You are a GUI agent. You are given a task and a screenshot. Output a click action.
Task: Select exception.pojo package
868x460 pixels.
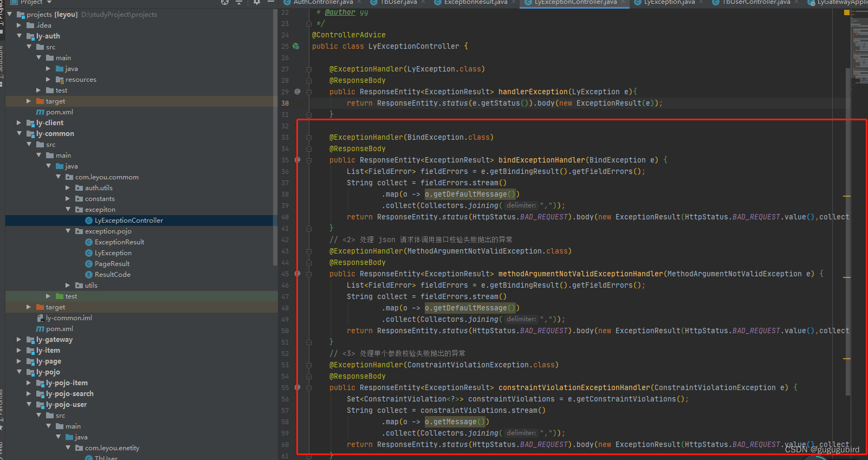tap(108, 231)
